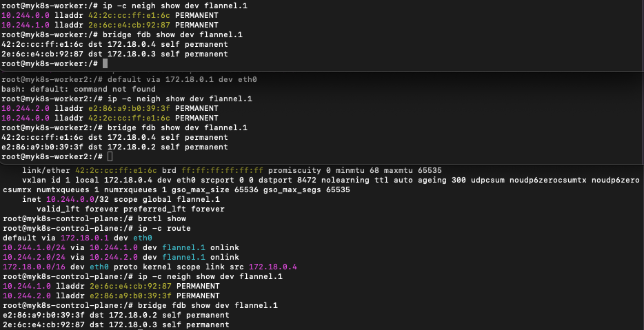Click flannel.1 in the 10.244.1.0/24 route line
This screenshot has height=330, width=644.
point(184,247)
